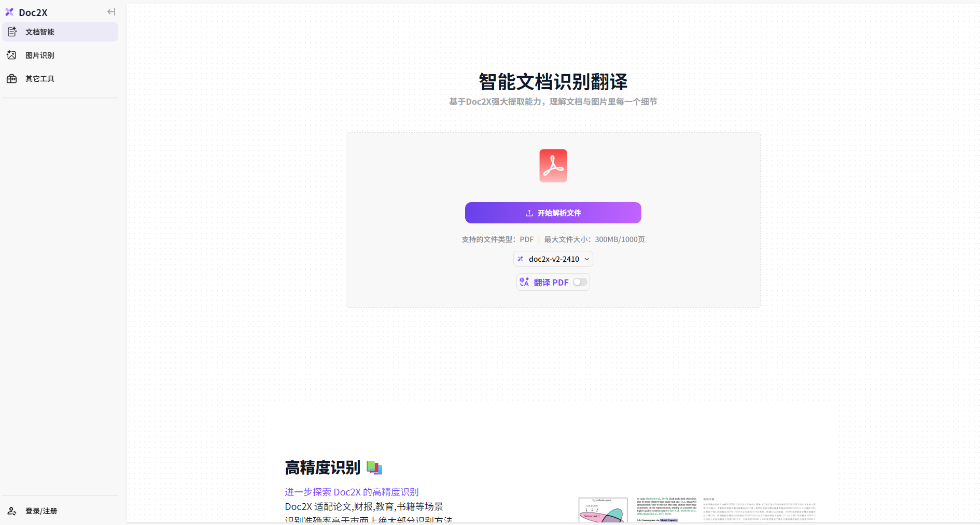Expand model list via chevron arrow
Screen dimensions: 980x525
pyautogui.click(x=587, y=259)
